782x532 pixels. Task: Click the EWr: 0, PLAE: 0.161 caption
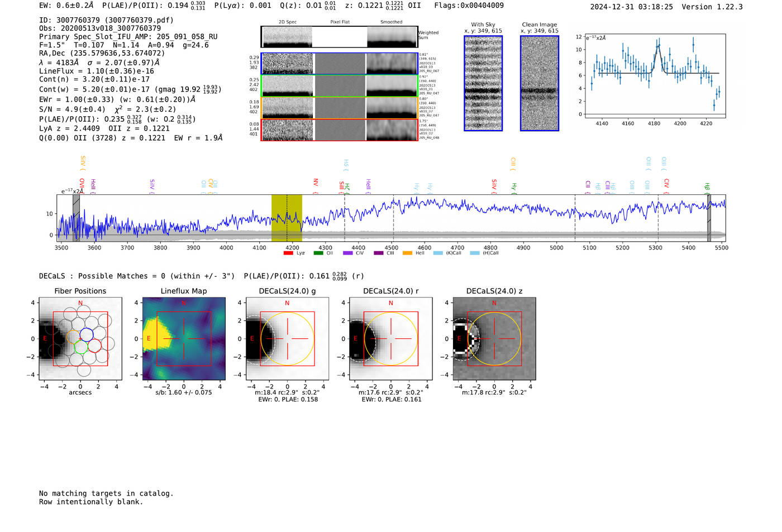[x=391, y=399]
